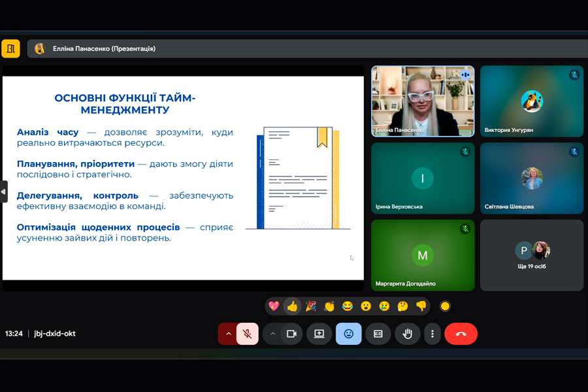Click Ірина Верховська's teal I avatar
Image resolution: width=588 pixels, height=392 pixels.
coord(423,178)
